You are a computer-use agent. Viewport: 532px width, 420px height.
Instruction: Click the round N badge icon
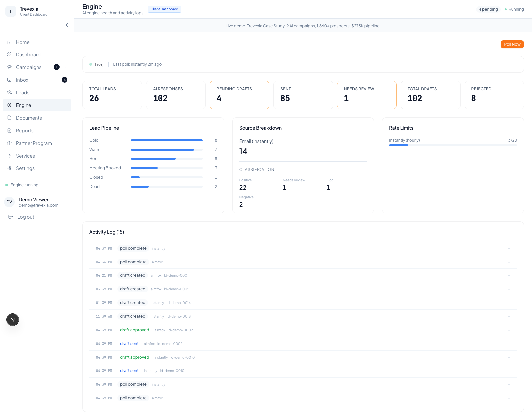coord(13,320)
